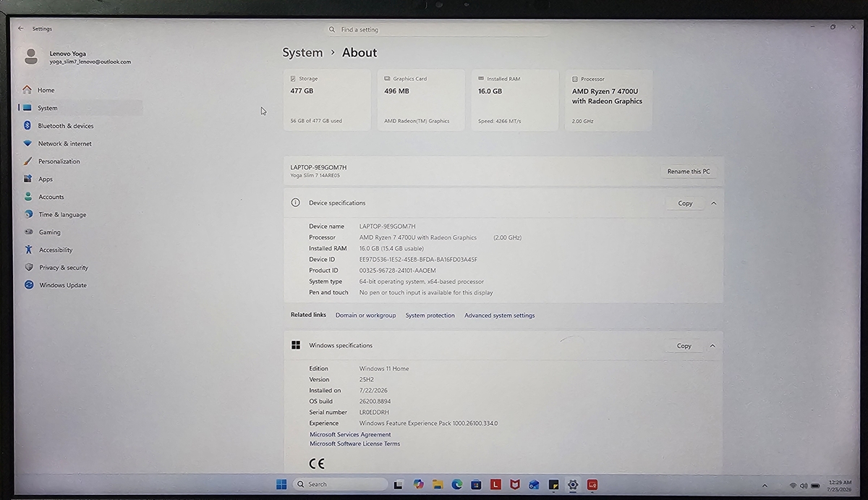Screen dimensions: 868x500
Task: Open the Storage summary card
Action: point(327,100)
